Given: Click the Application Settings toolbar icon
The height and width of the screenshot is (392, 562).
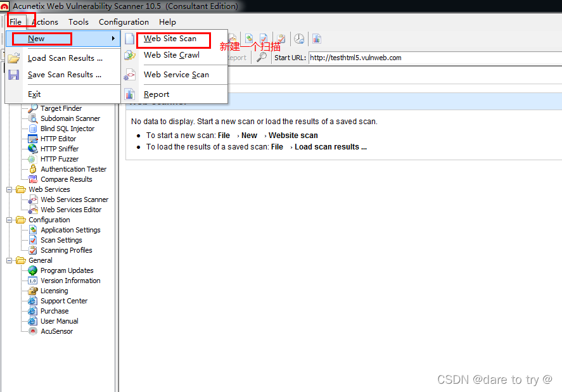Looking at the screenshot, I should pyautogui.click(x=249, y=39).
